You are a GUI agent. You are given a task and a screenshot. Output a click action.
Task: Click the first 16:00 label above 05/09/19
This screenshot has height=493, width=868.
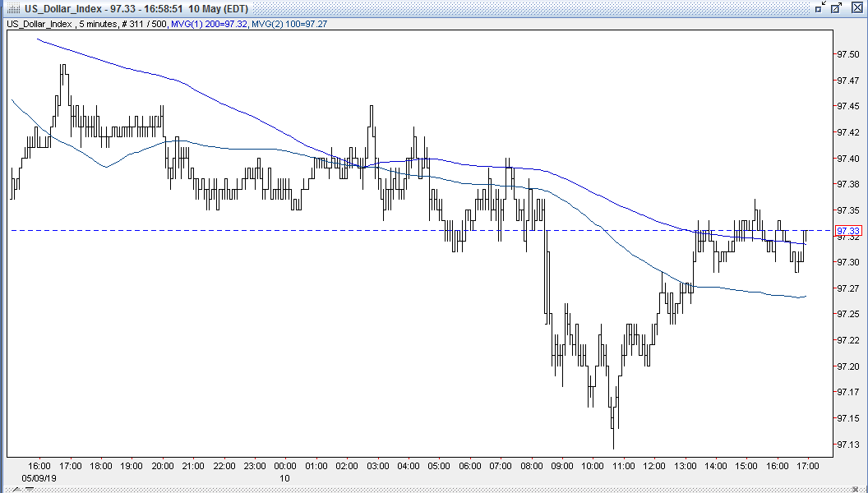pyautogui.click(x=39, y=466)
